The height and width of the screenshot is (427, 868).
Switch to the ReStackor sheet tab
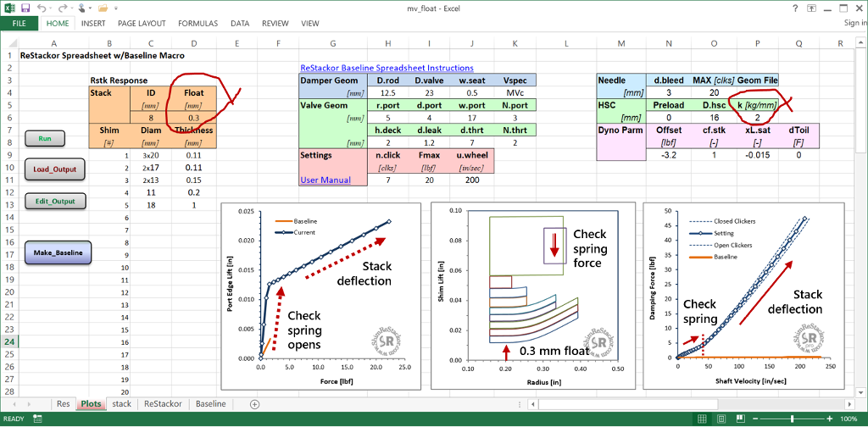(163, 404)
